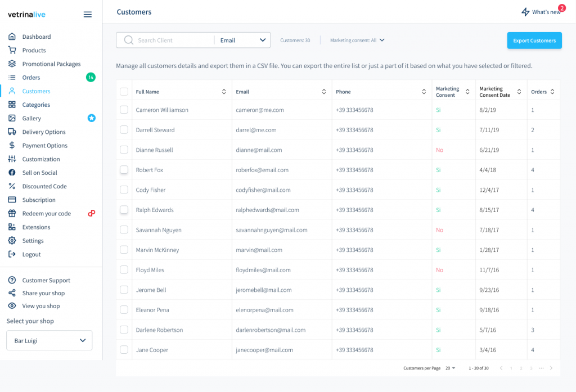Go to Settings menu item
The height and width of the screenshot is (392, 576).
click(x=33, y=240)
